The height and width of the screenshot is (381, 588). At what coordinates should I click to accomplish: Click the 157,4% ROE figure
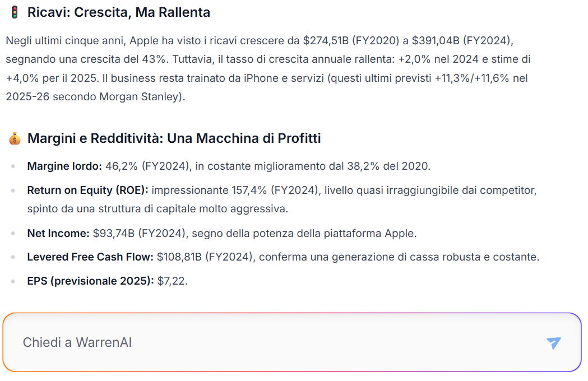coord(249,190)
